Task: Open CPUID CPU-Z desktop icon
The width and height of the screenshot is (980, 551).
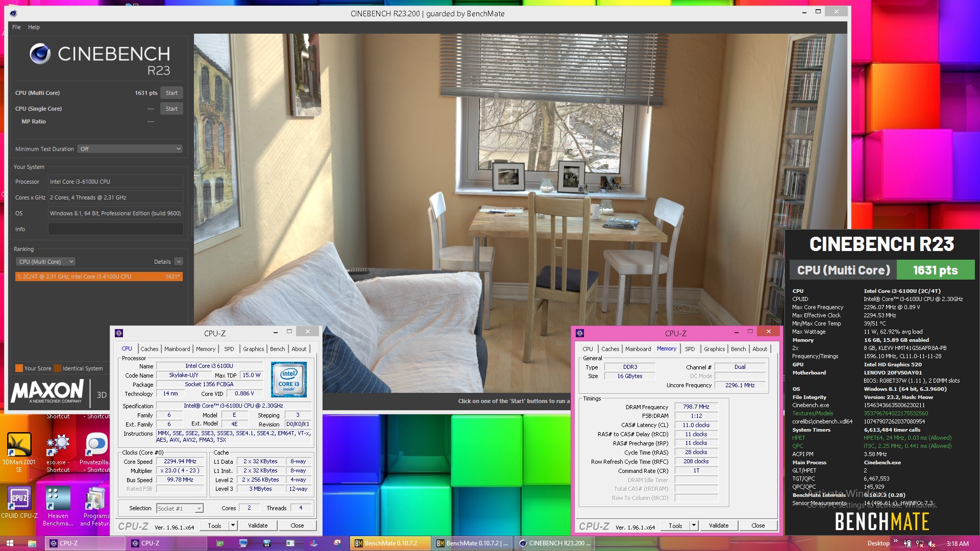Action: [x=19, y=503]
